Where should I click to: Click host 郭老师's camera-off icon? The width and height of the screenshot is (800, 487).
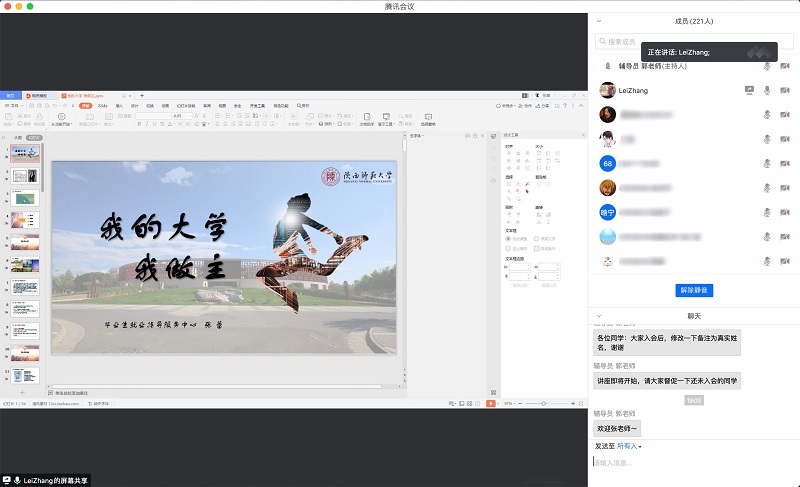click(785, 66)
